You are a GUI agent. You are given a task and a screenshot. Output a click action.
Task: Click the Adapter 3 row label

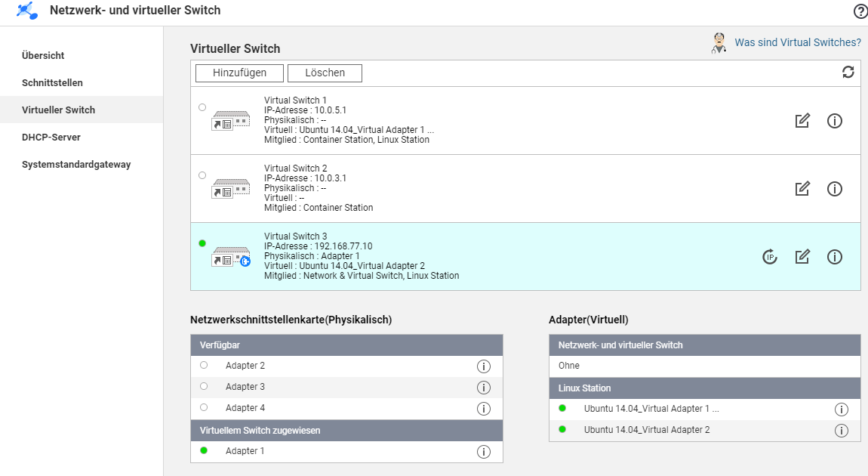click(245, 387)
